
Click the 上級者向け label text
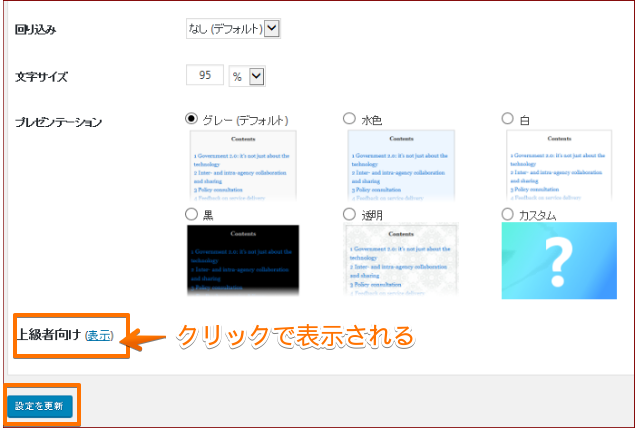pyautogui.click(x=48, y=335)
